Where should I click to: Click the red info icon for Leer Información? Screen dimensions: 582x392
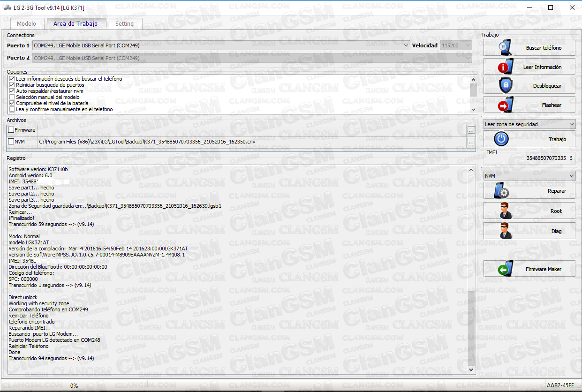tap(506, 67)
